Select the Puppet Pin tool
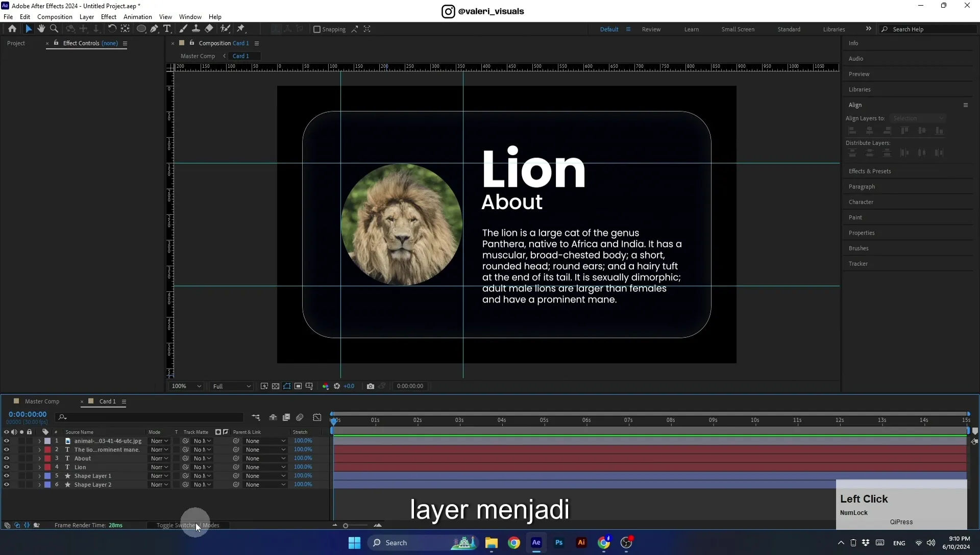The width and height of the screenshot is (980, 555). point(241,29)
